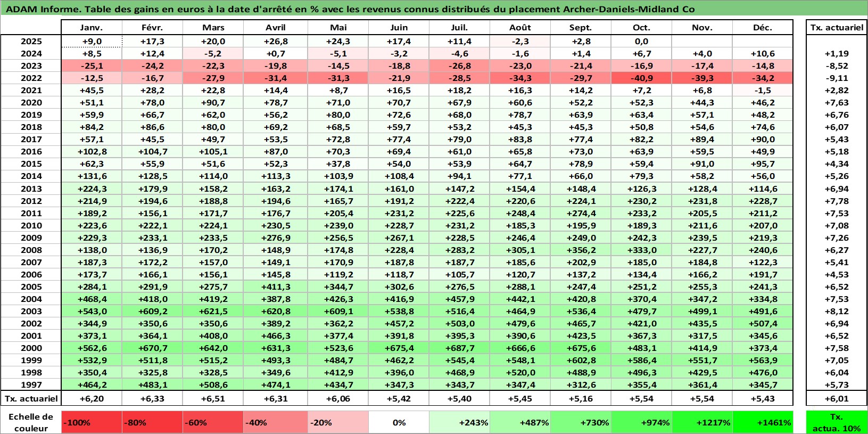Image resolution: width=868 pixels, height=434 pixels.
Task: Click the ADAM Informe title banner
Action: point(434,9)
